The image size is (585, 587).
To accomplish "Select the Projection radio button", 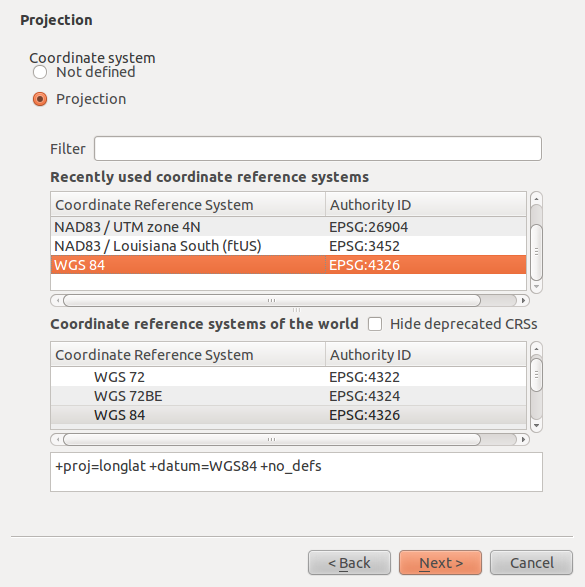I will (x=40, y=99).
